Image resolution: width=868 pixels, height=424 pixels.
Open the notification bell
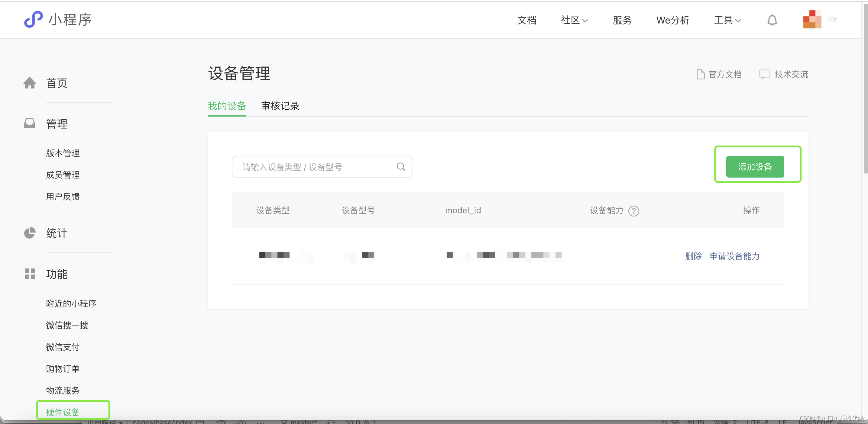point(772,20)
